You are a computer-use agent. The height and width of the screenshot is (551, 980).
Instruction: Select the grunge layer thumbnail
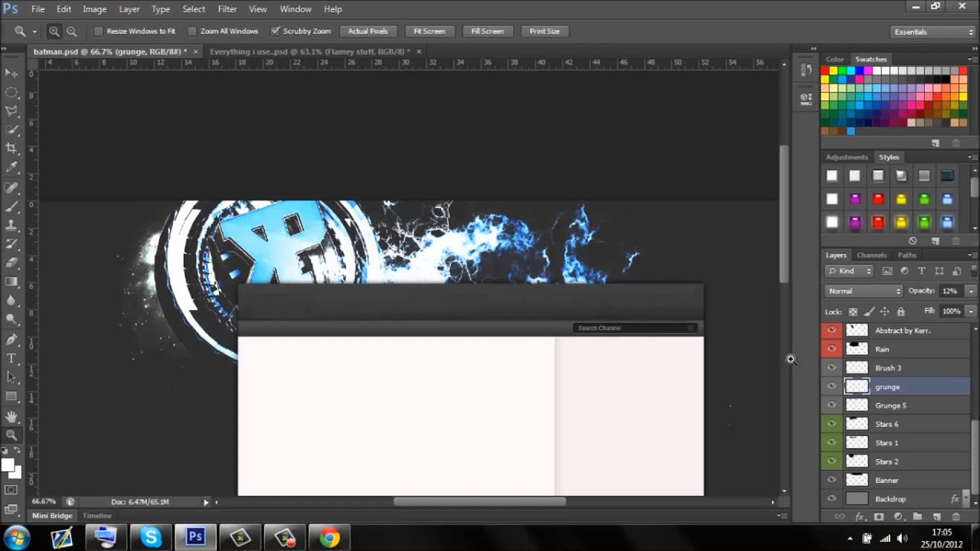coord(857,386)
